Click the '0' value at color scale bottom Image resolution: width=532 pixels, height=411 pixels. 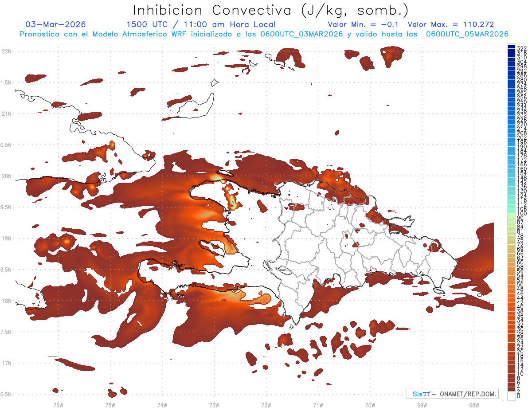[519, 396]
